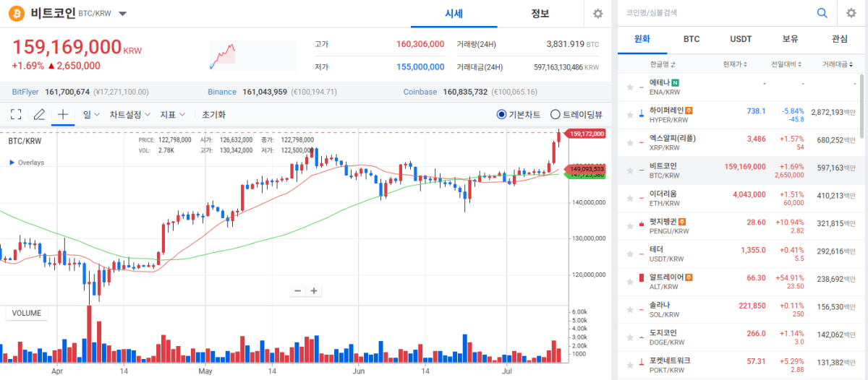Image resolution: width=868 pixels, height=380 pixels.
Task: Click the 149,093,533 moving average price tag
Action: tap(586, 168)
